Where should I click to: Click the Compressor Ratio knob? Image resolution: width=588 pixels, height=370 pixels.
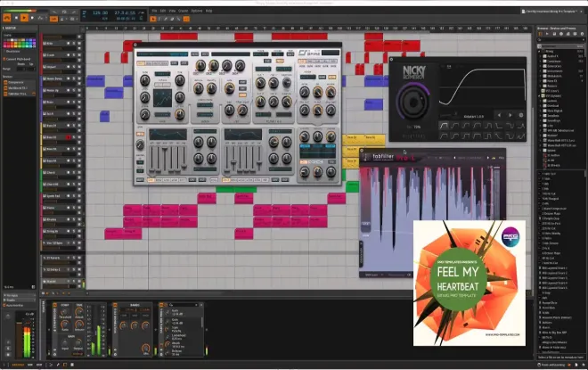pos(64,325)
